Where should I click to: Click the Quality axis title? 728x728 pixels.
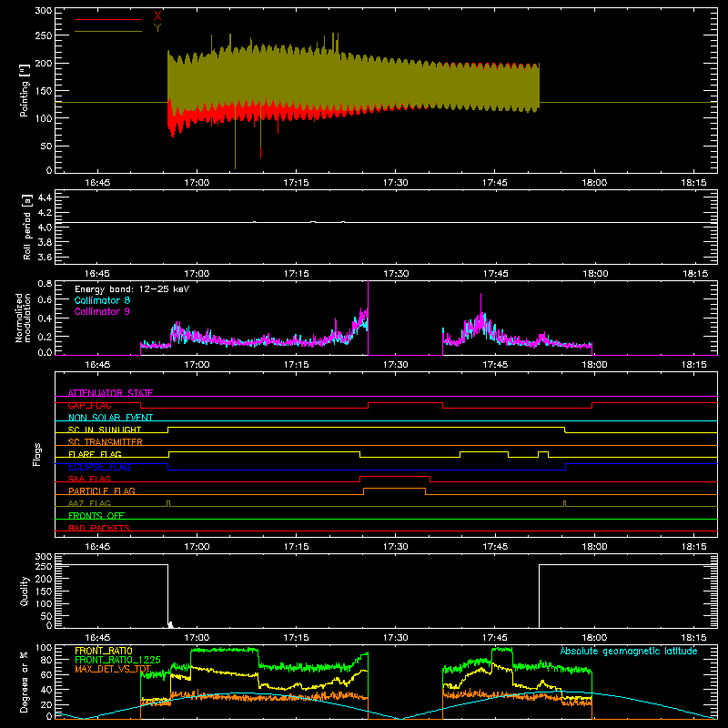[x=25, y=591]
